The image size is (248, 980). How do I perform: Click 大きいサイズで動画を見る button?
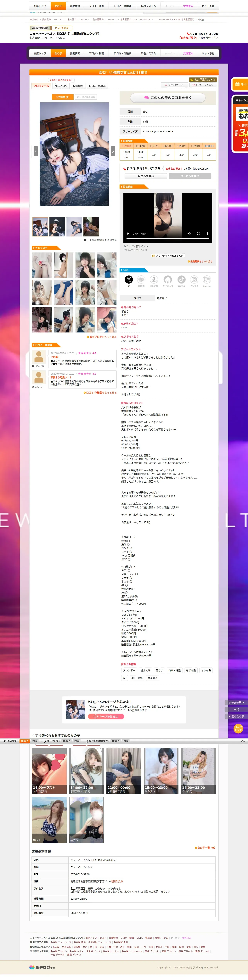pyautogui.click(x=168, y=256)
